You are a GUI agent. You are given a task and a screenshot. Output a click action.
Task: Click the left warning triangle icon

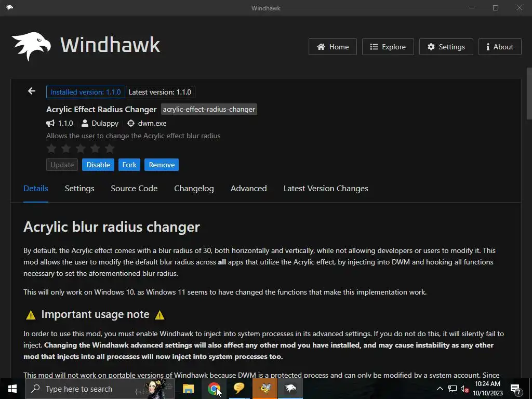click(x=31, y=315)
